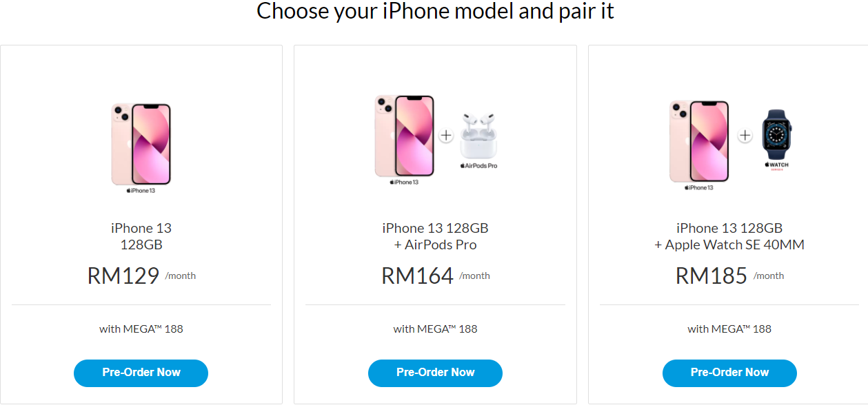Pre-order the iPhone 13 with AirPods Pro
This screenshot has width=868, height=405.
[435, 373]
